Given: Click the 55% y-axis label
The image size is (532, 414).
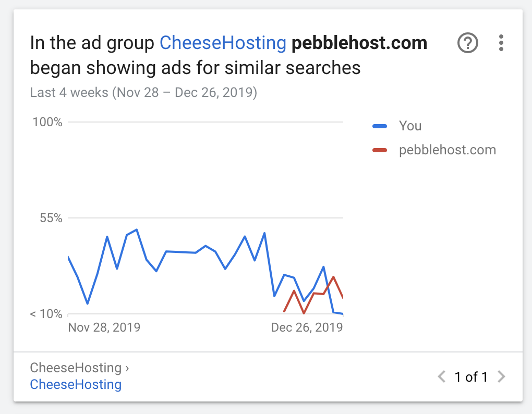Looking at the screenshot, I should click(51, 218).
